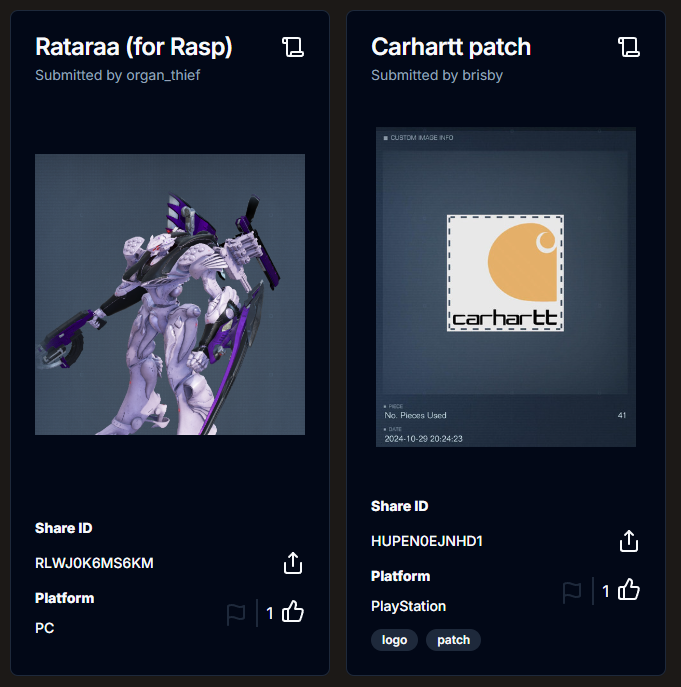This screenshot has width=681, height=687.
Task: Select share ID text RLWJ0K6MS6KM
Action: (94, 563)
